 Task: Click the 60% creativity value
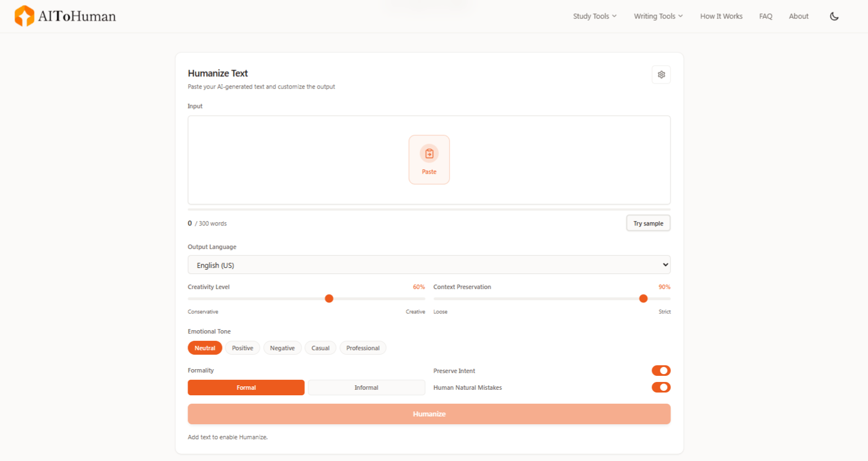(x=418, y=287)
